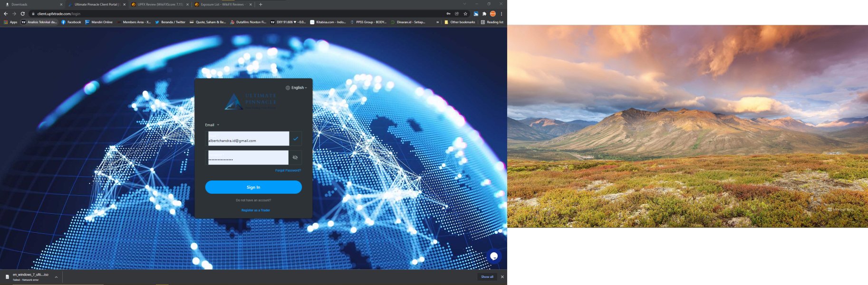
Task: Show hidden bookmarks overflow chevron
Action: point(437,22)
